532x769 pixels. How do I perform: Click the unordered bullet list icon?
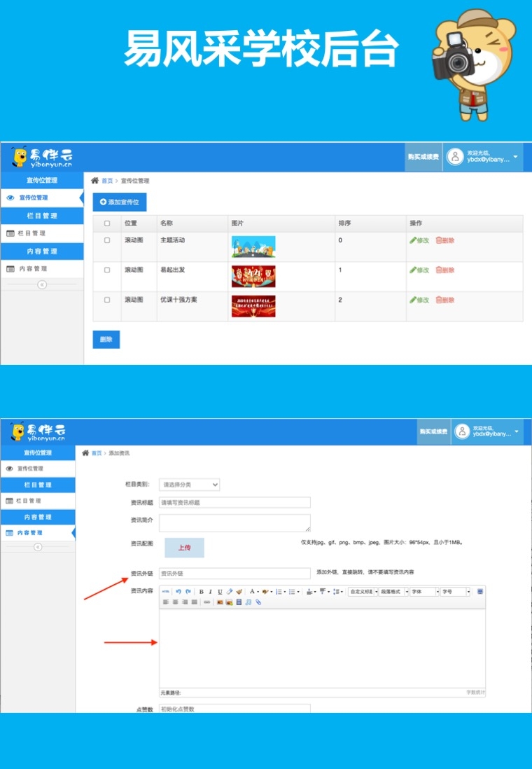292,592
